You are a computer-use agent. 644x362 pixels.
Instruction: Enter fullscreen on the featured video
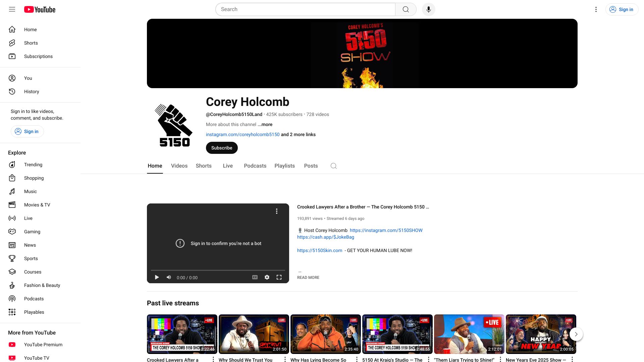pos(279,277)
